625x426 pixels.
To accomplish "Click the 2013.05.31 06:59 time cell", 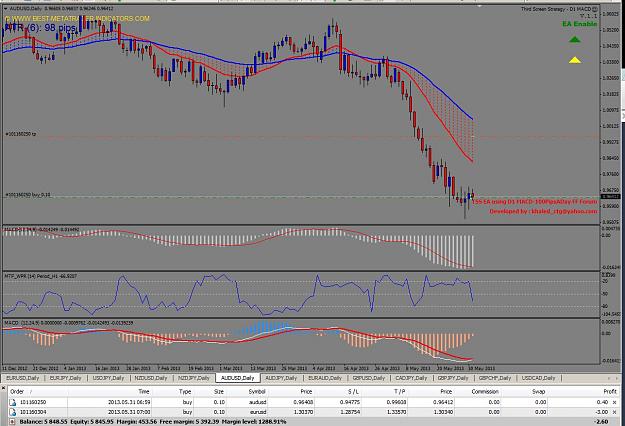I will pyautogui.click(x=129, y=402).
